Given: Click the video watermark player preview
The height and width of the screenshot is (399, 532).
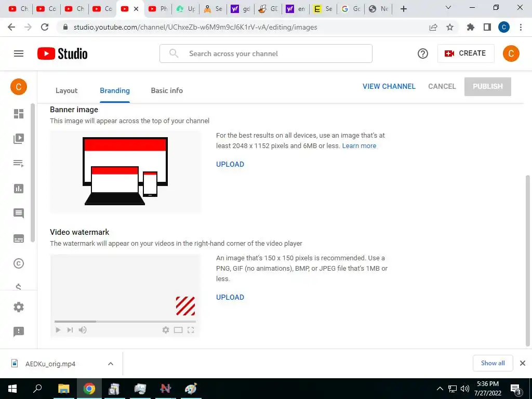Looking at the screenshot, I should [x=125, y=295].
